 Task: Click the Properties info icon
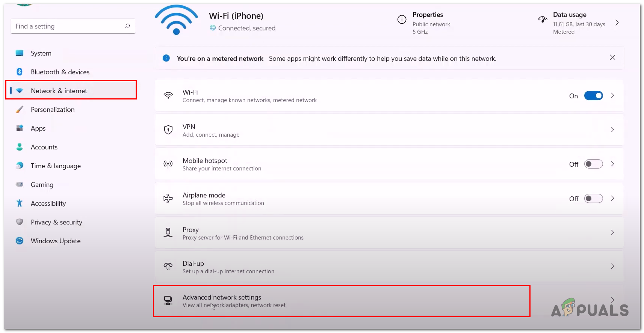click(402, 20)
